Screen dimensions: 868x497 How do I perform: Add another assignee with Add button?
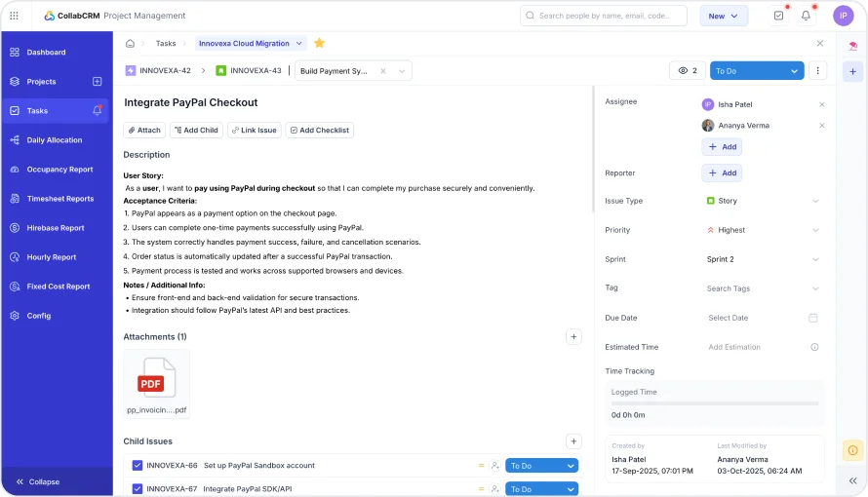pyautogui.click(x=723, y=146)
